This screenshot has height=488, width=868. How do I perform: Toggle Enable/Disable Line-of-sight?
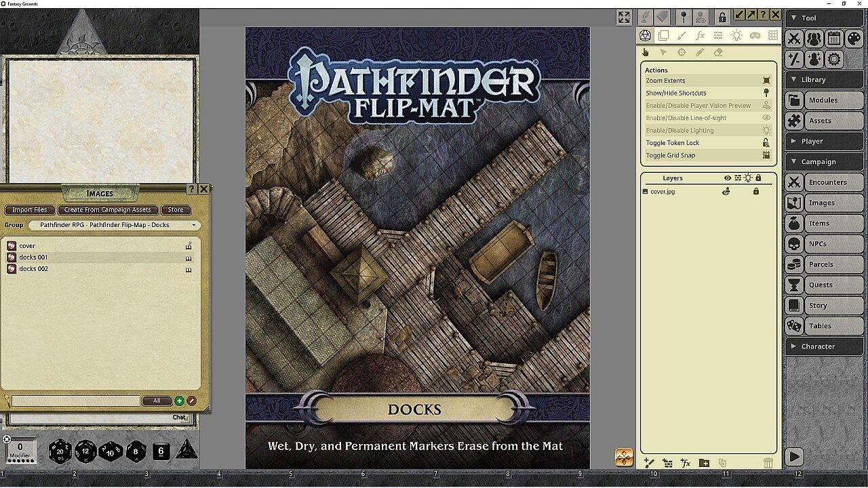[x=708, y=118]
